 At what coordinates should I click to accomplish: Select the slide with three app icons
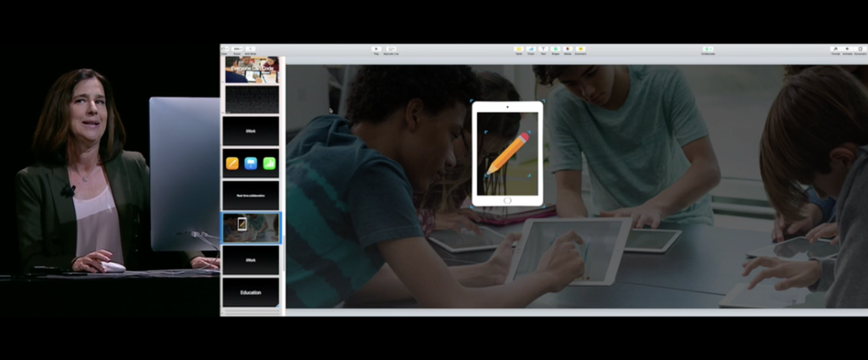point(251,163)
